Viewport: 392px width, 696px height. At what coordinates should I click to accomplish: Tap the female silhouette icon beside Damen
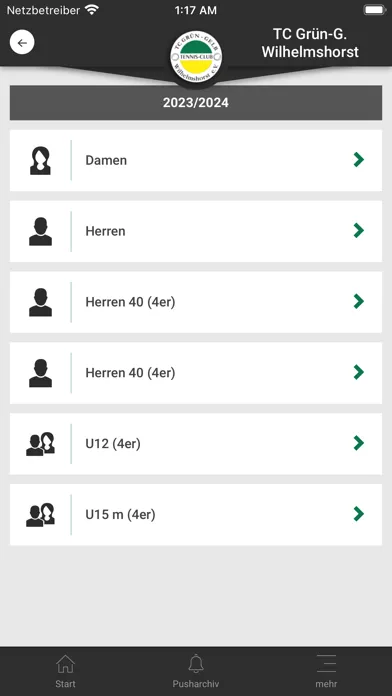tap(40, 161)
